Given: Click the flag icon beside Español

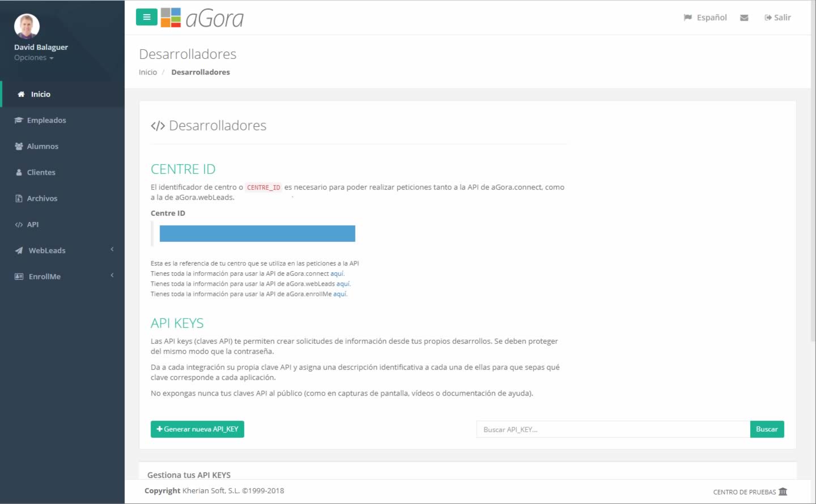Looking at the screenshot, I should coord(688,18).
